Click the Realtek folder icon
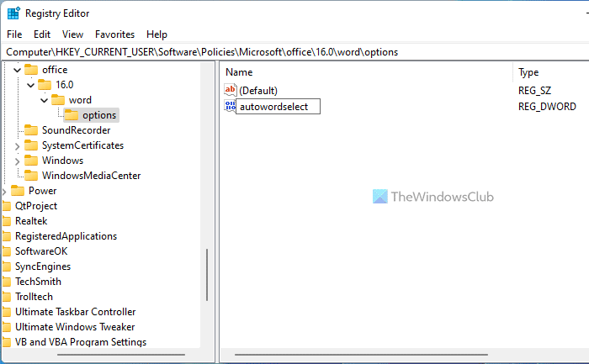 click(x=7, y=220)
